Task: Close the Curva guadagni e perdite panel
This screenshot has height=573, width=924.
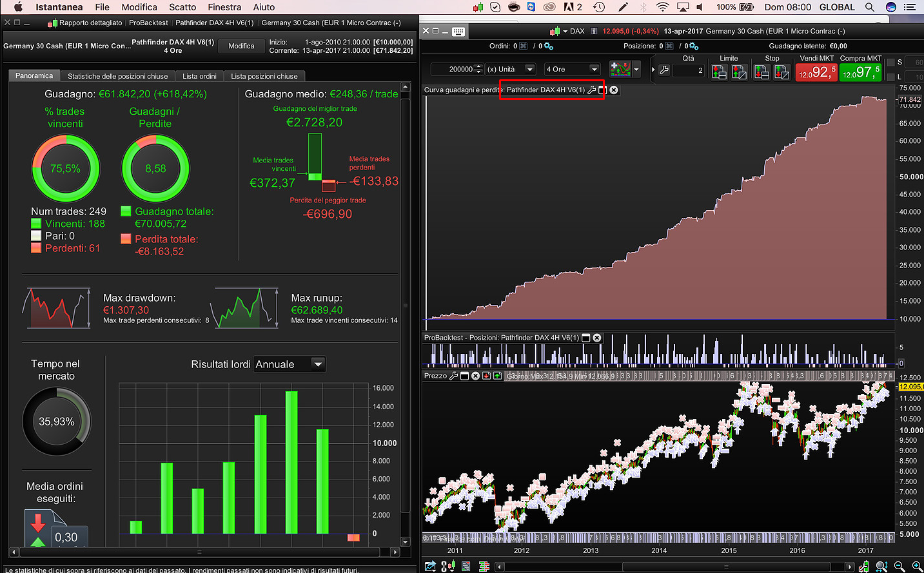Action: (x=614, y=90)
